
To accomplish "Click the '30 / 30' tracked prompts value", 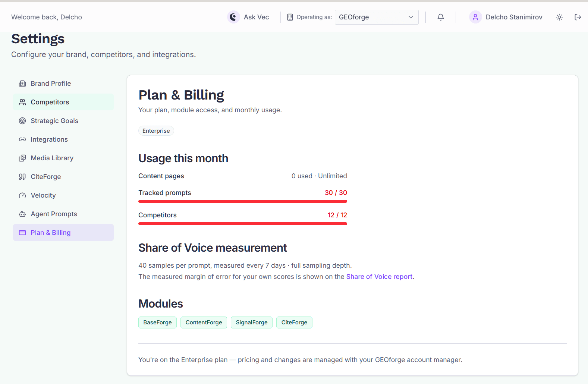I will 336,193.
